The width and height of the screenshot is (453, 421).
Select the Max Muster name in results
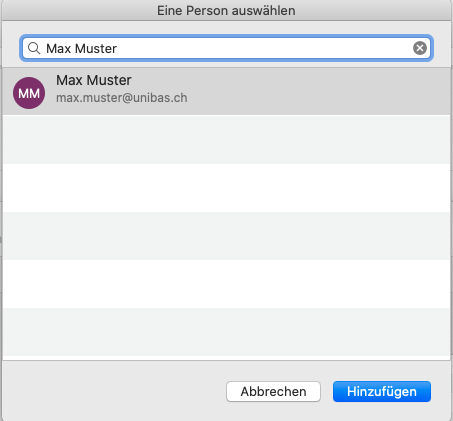click(94, 80)
